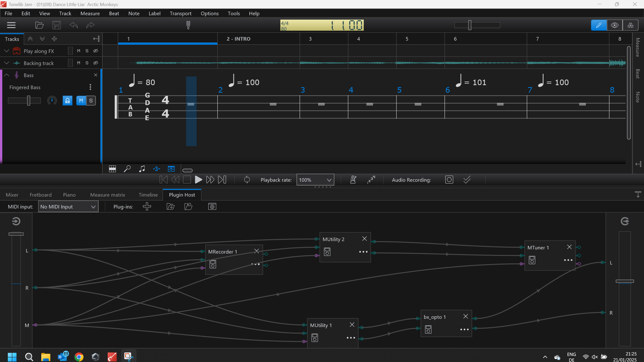Expand the Play along FX track
The image size is (644, 362).
[x=7, y=51]
